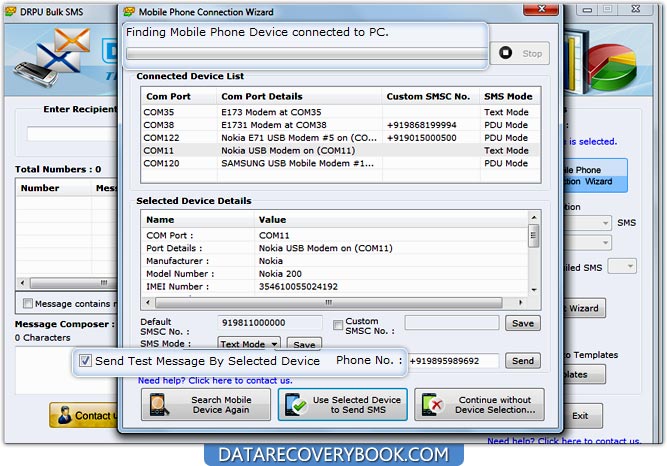Click the Custom SMSC No. input field
The height and width of the screenshot is (466, 667).
452,323
